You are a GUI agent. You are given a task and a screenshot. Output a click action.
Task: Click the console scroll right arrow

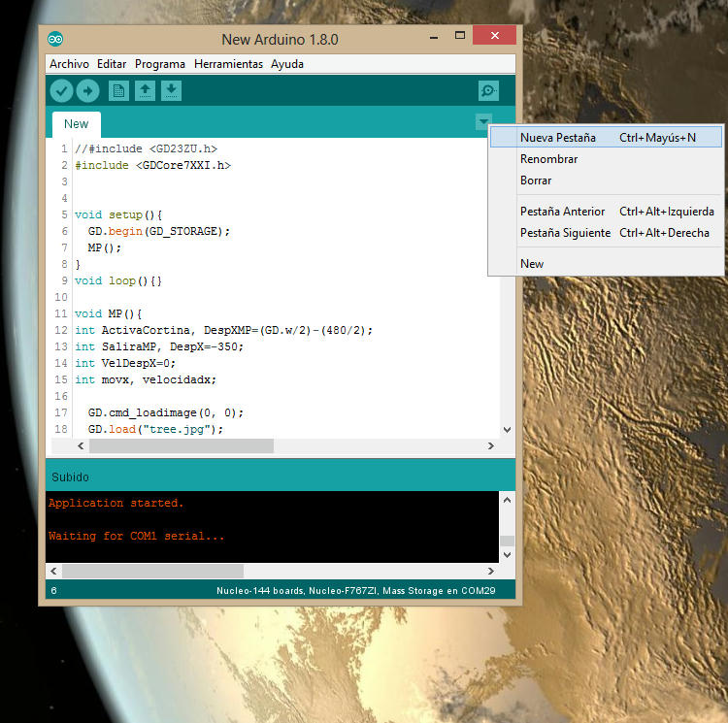click(x=491, y=571)
